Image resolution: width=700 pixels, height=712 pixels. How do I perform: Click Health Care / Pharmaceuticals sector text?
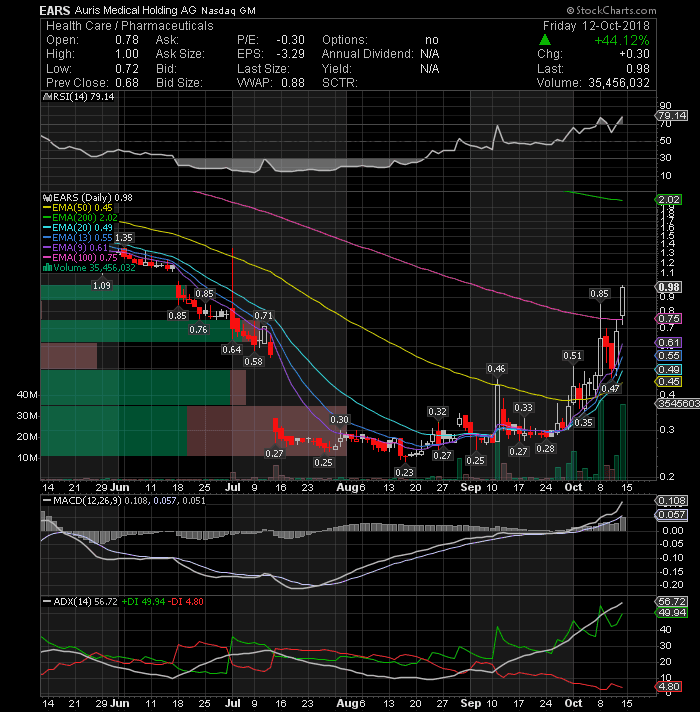[x=130, y=26]
